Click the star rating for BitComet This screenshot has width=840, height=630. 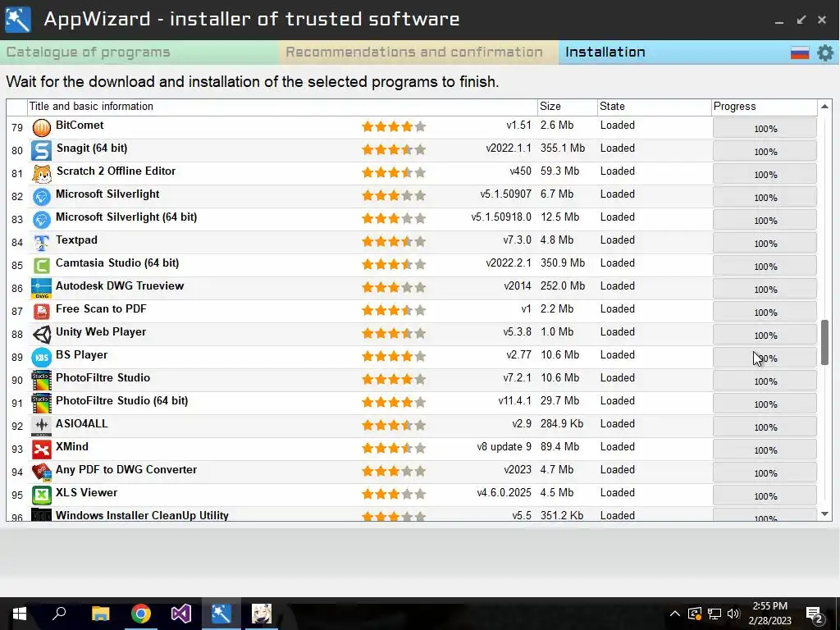pos(394,126)
